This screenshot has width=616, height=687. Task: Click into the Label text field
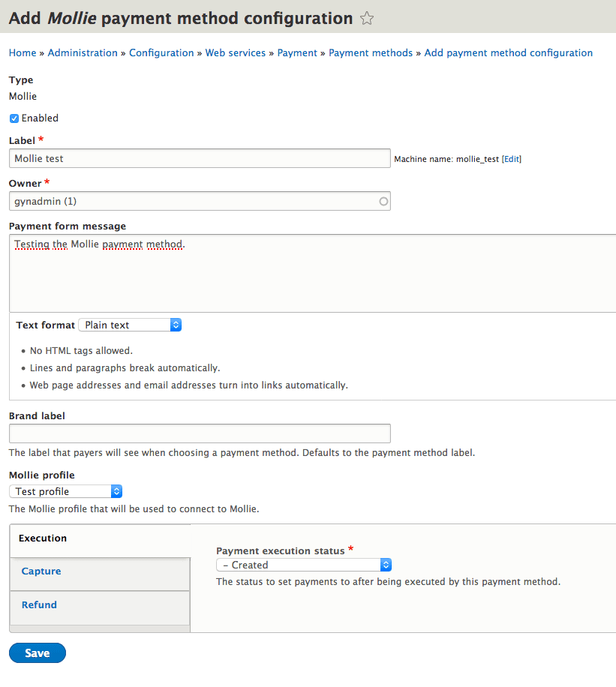[199, 158]
